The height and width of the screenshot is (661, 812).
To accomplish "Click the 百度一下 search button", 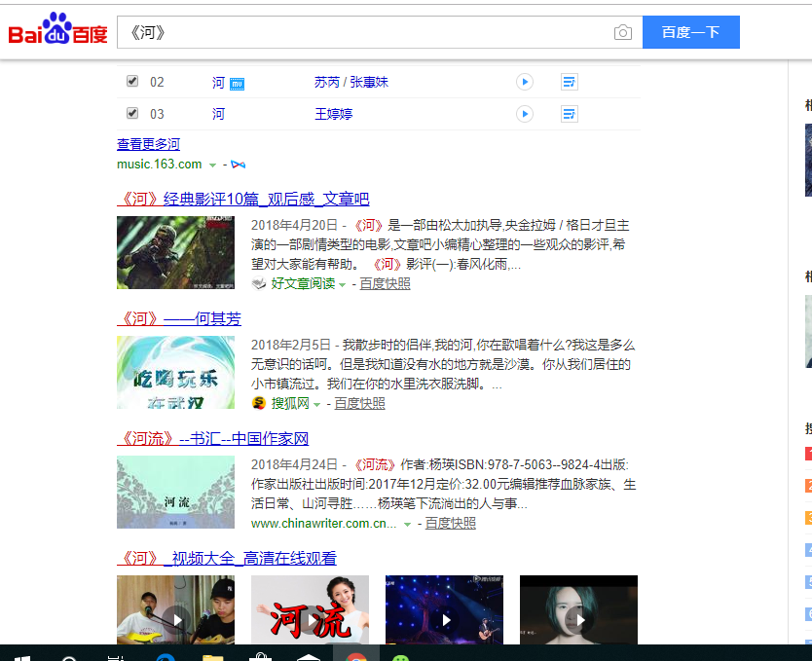I will [x=690, y=32].
